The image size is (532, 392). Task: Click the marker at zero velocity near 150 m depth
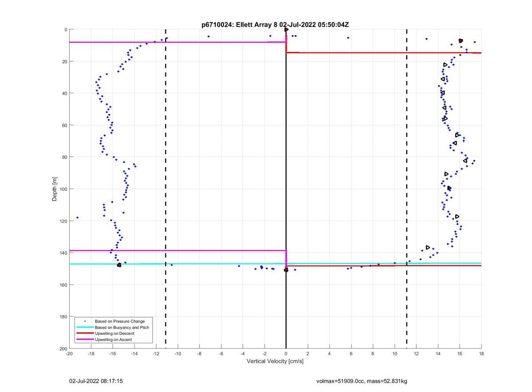(x=286, y=270)
